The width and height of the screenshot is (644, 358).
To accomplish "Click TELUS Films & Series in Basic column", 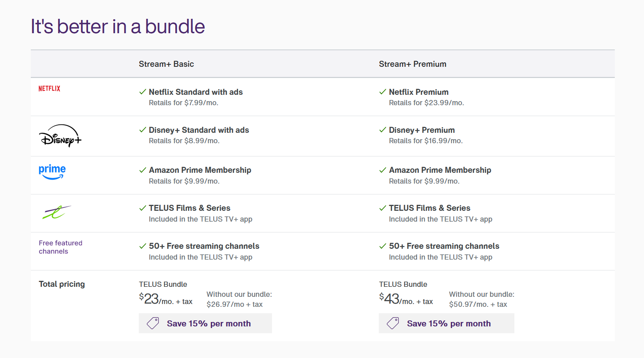I will point(190,208).
